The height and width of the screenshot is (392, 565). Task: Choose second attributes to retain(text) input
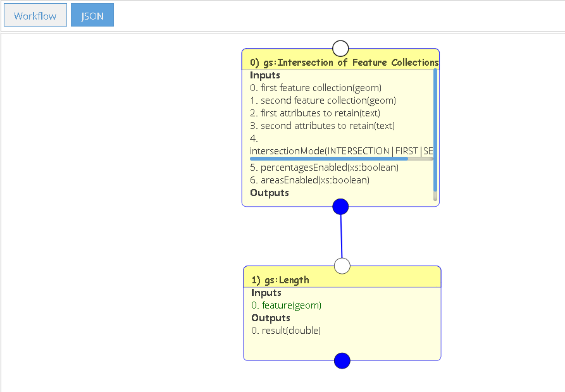point(323,126)
